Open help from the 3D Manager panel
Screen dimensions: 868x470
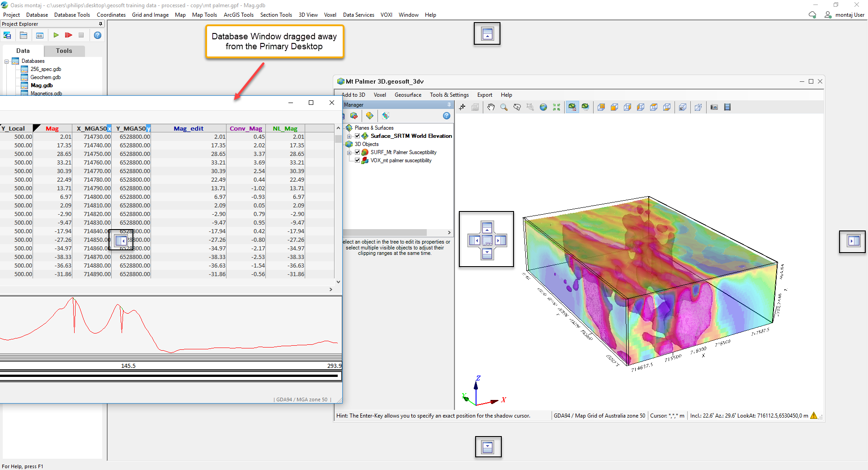tap(447, 116)
